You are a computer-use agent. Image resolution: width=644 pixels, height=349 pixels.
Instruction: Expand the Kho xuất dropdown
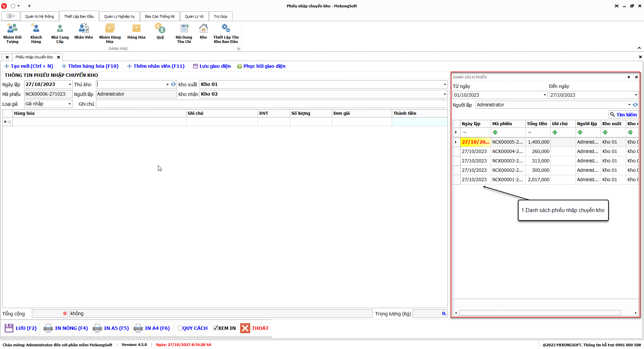(445, 85)
